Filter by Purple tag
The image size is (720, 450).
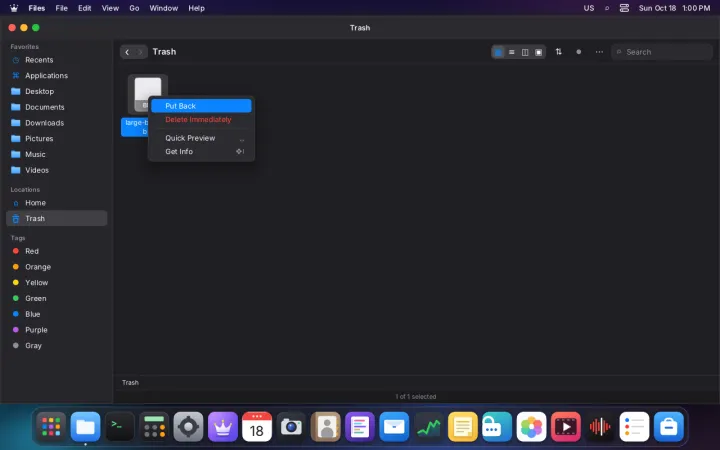[x=56, y=330]
